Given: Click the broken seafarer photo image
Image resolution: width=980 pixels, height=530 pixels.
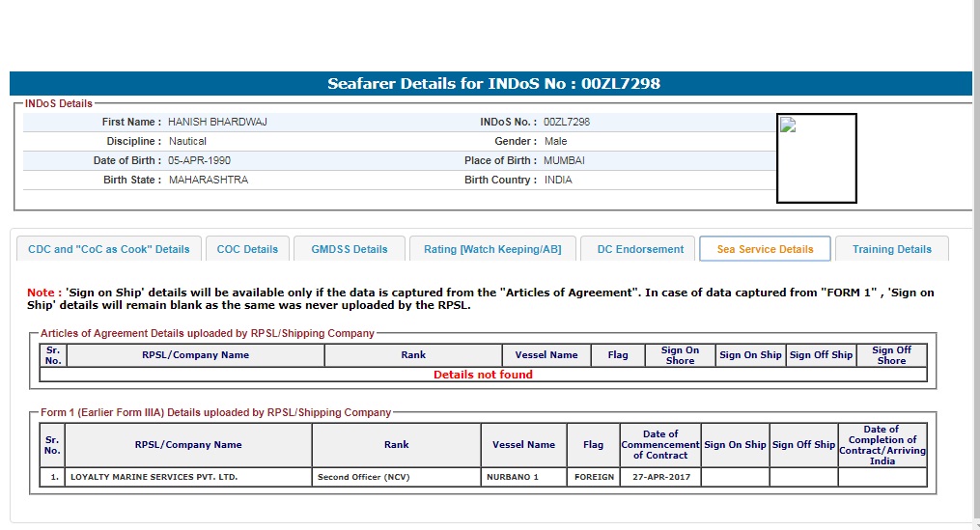Looking at the screenshot, I should point(816,158).
